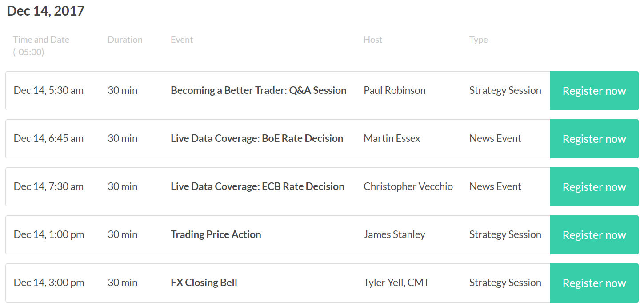Click the Time and Date column header
Screen dimensions: 644x307
click(41, 46)
